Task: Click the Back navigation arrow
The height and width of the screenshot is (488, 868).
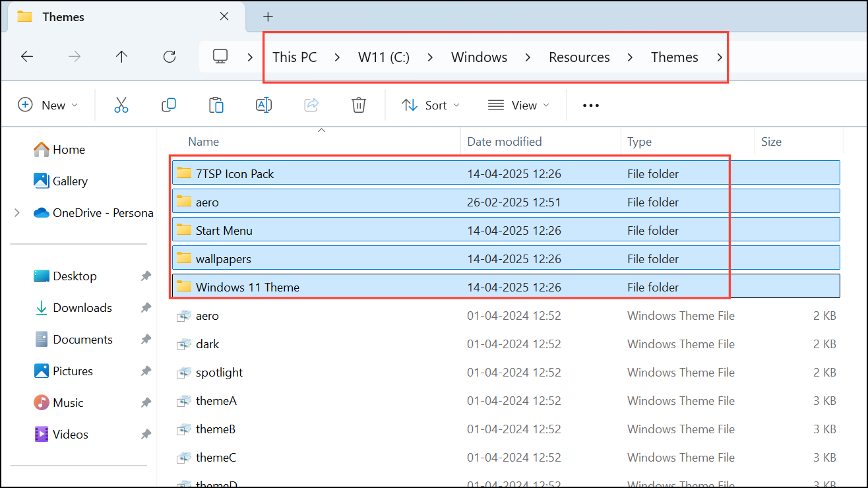Action: 27,57
